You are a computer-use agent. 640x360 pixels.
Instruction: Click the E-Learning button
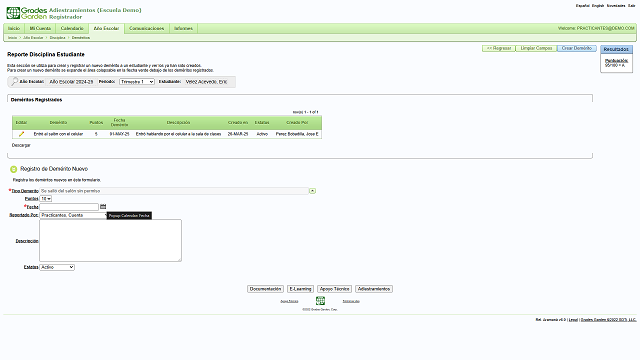pos(300,289)
